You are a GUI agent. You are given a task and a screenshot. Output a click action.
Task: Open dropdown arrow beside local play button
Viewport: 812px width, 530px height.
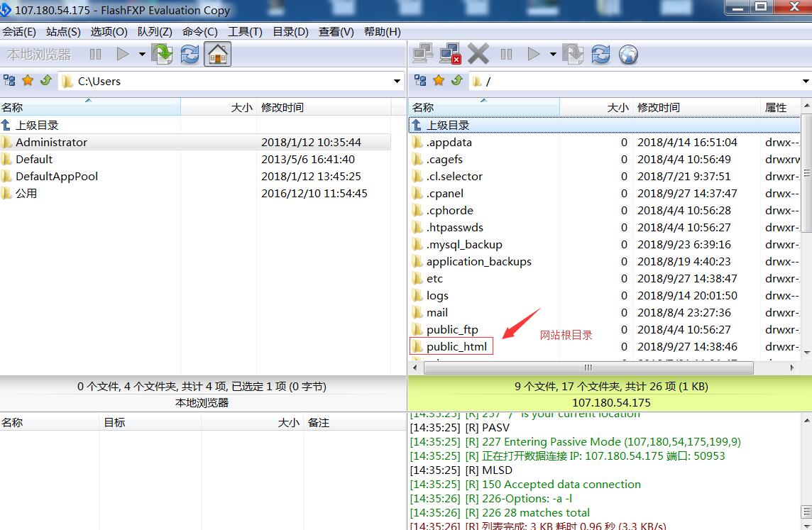click(x=142, y=55)
